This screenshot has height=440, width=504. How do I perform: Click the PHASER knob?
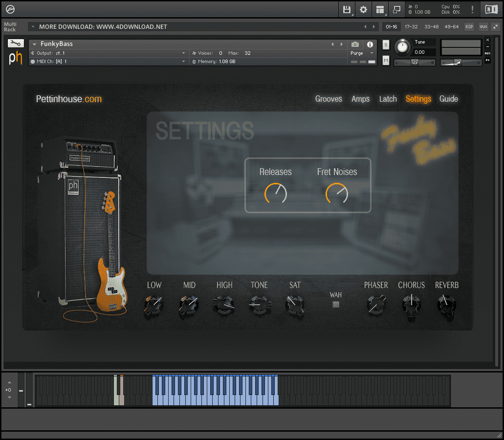click(376, 305)
